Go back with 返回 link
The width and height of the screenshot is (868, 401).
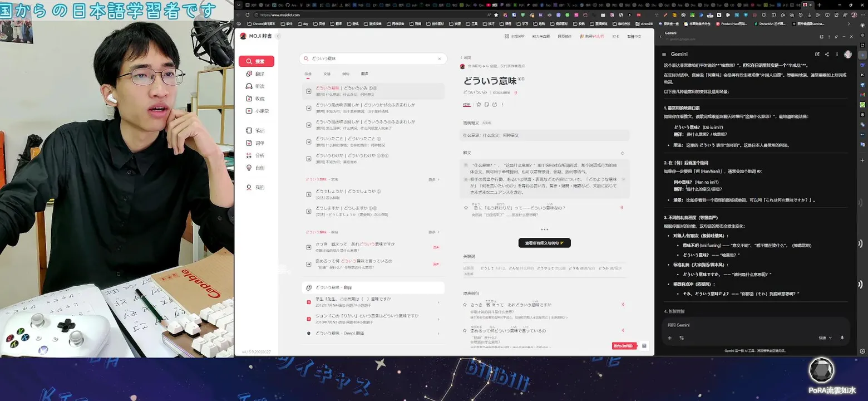pos(466,57)
